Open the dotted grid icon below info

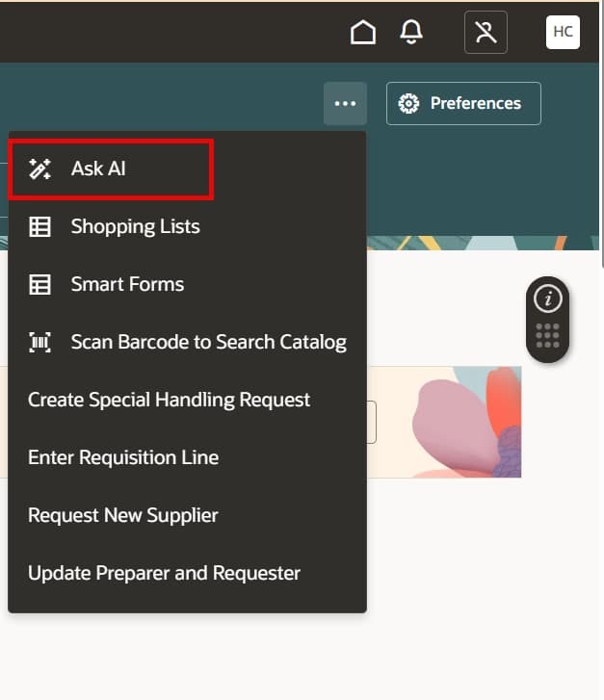tap(548, 336)
